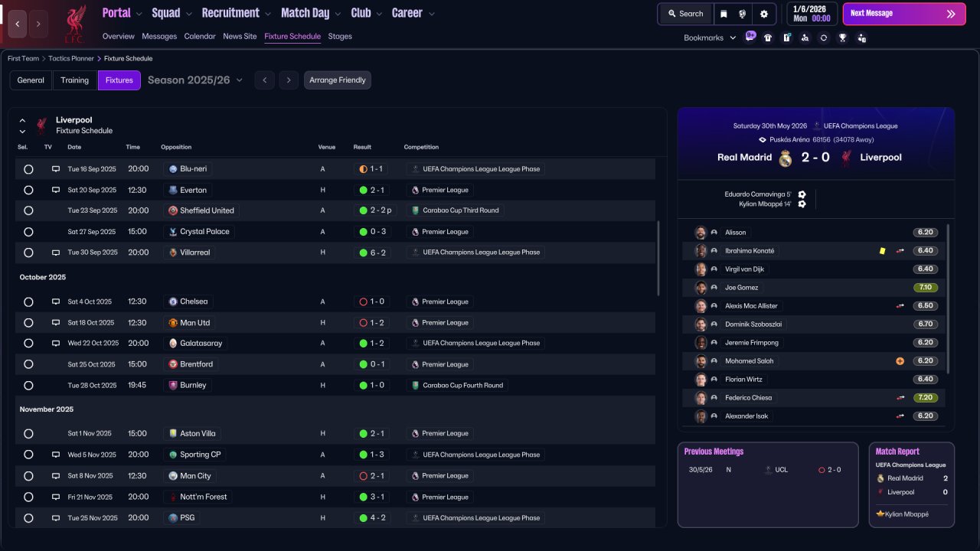Open the bookmark icon beside Search

(724, 14)
